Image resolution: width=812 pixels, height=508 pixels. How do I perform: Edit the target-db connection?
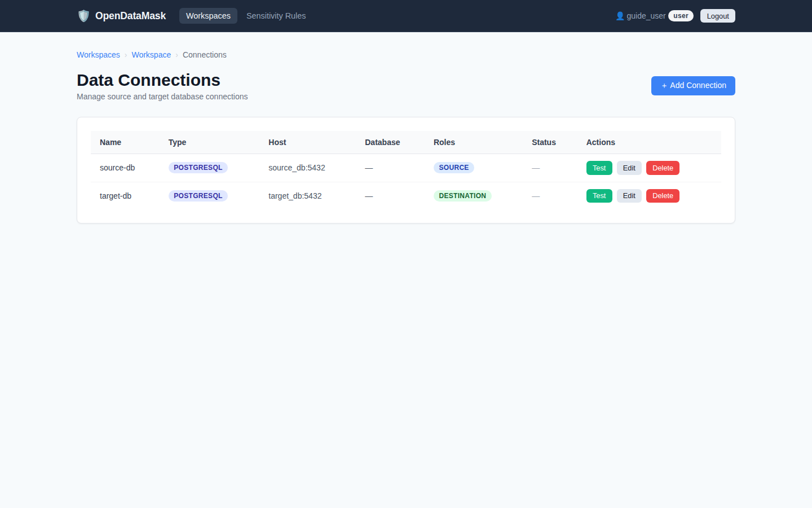tap(629, 196)
